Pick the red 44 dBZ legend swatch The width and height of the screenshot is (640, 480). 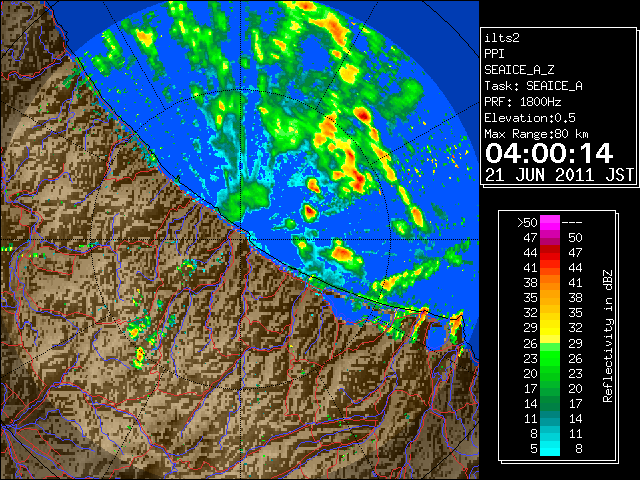tap(550, 253)
